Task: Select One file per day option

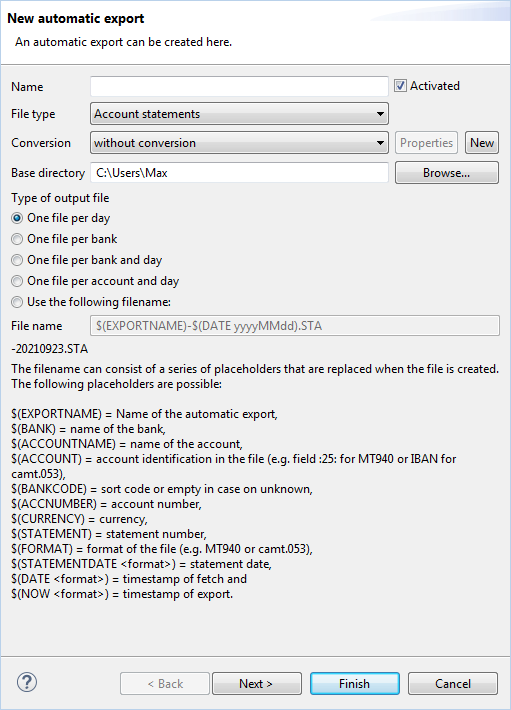Action: pyautogui.click(x=17, y=218)
